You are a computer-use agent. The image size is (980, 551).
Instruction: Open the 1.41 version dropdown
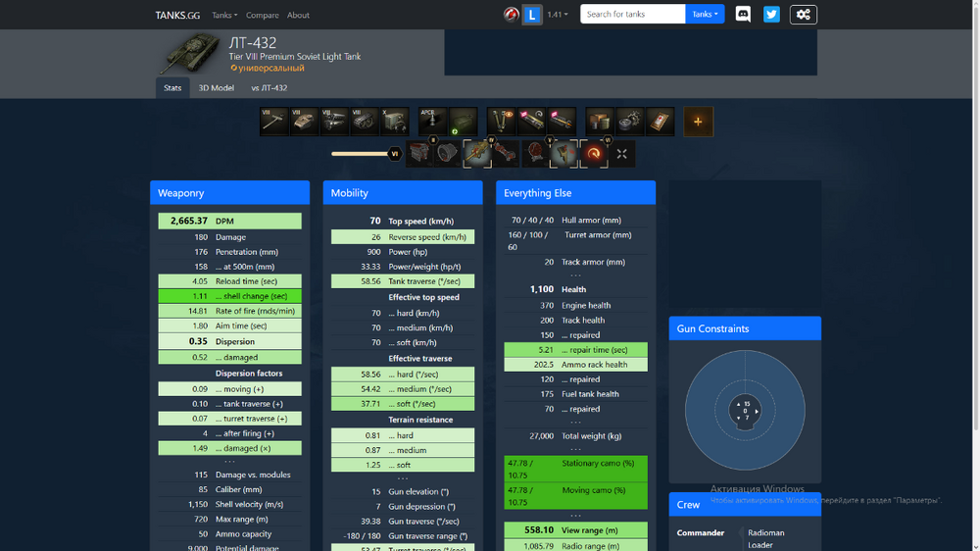pos(558,15)
